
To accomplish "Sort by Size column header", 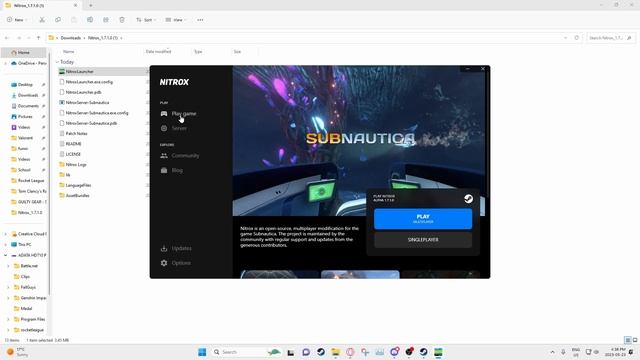I will (237, 52).
